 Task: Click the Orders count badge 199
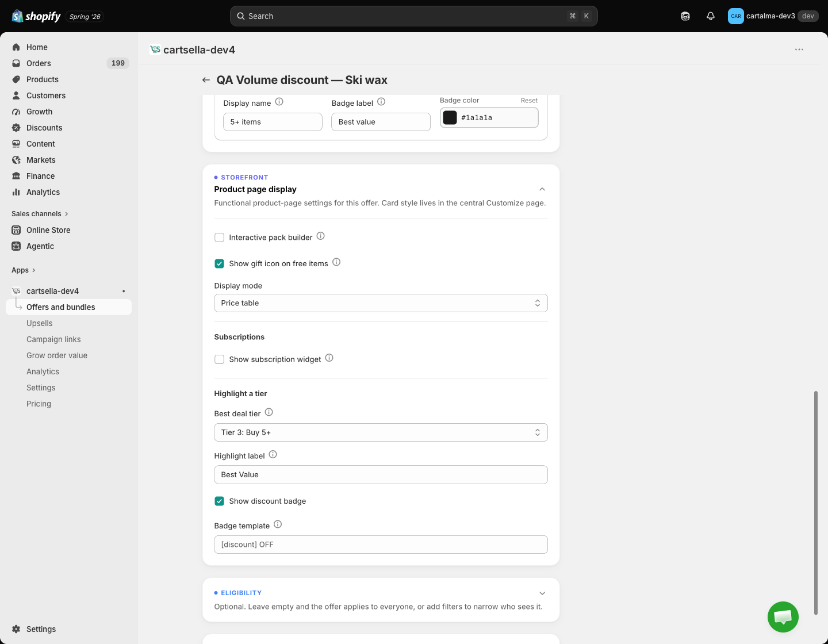118,63
